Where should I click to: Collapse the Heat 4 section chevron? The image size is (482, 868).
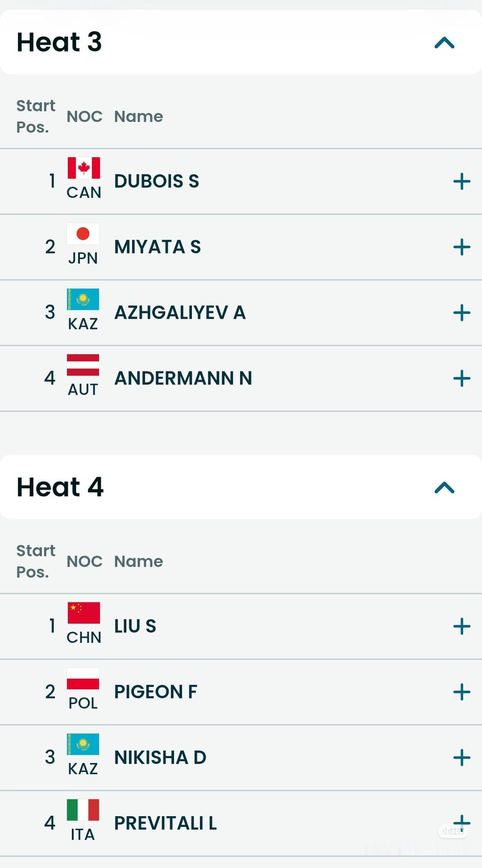444,488
